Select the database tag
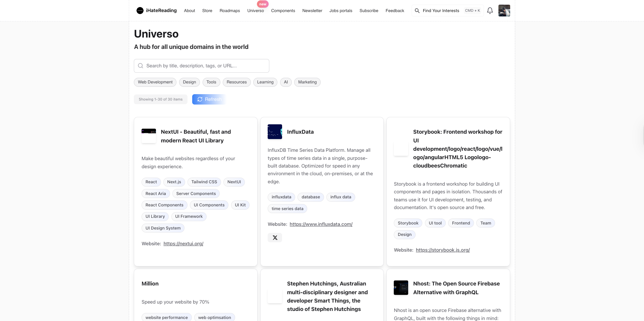The image size is (644, 321). coord(311,197)
